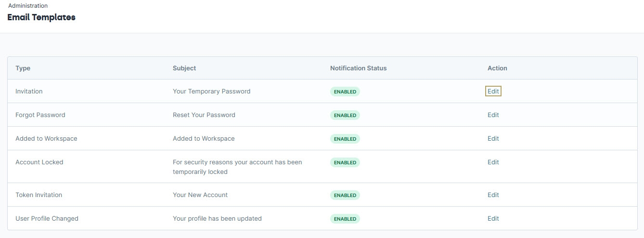Image resolution: width=644 pixels, height=238 pixels.
Task: Select 'Your Temporary Password' subject text
Action: [x=212, y=91]
